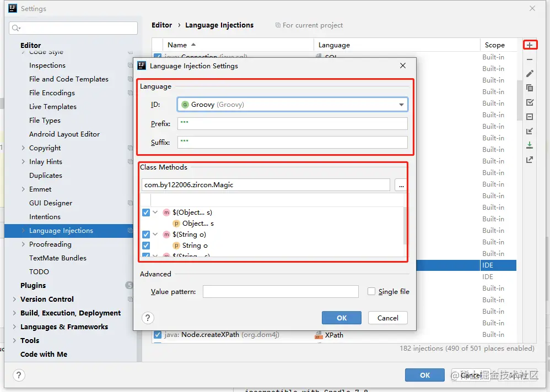
Task: Click the help question mark in injection dialog
Action: pyautogui.click(x=148, y=318)
